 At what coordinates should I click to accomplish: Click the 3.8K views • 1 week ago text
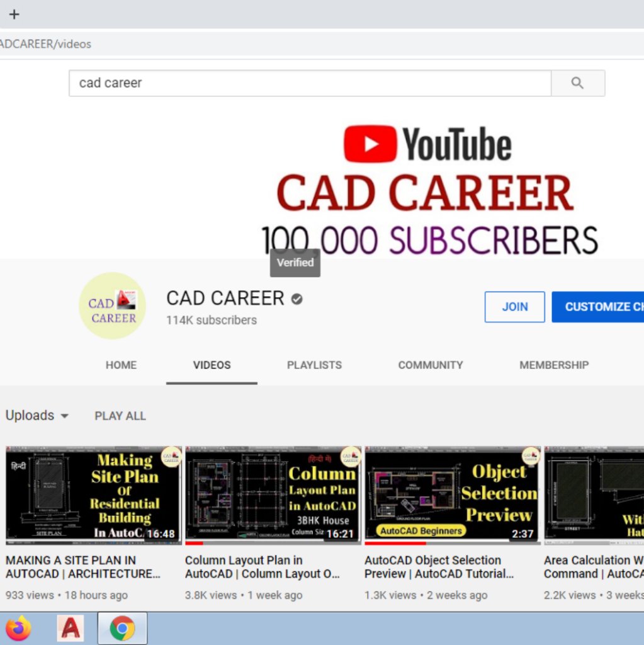click(x=244, y=595)
